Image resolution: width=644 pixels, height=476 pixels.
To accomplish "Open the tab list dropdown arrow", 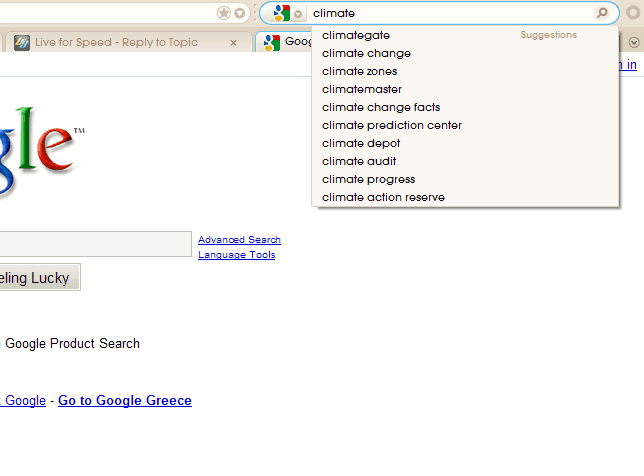I will click(x=634, y=42).
